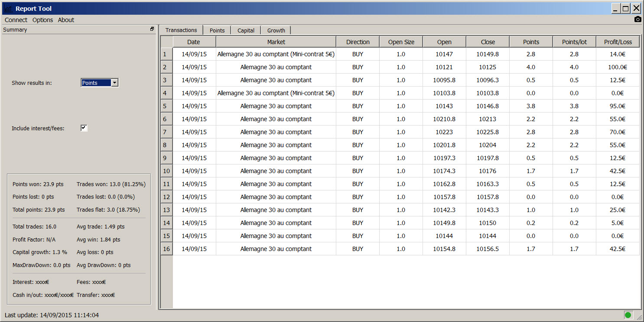Maximize the Report Tool window

(x=626, y=8)
